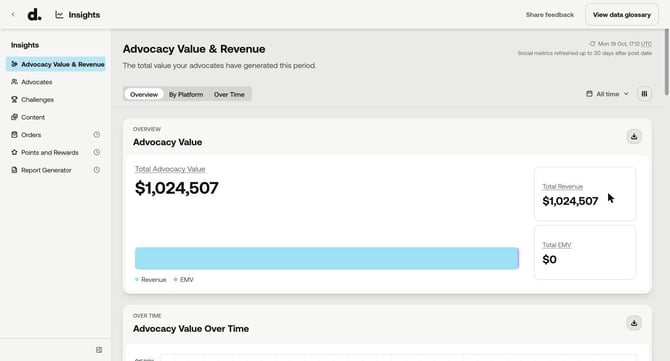The image size is (670, 361).
Task: Click the page vertical scrollbar thumb
Action: tap(667, 62)
